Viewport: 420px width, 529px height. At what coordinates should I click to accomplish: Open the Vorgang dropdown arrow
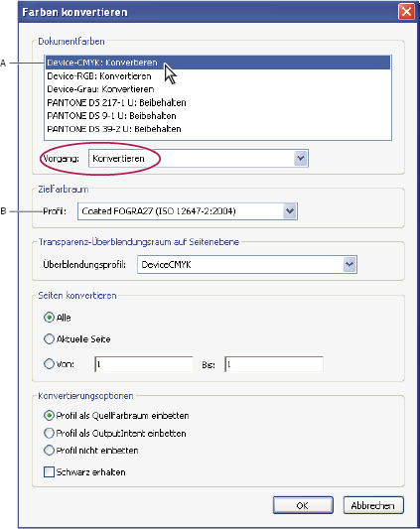[x=301, y=158]
